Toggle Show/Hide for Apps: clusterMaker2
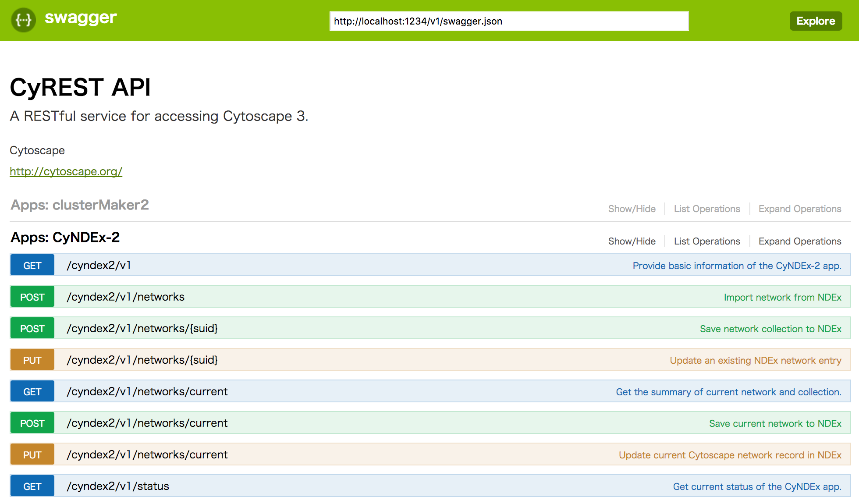The height and width of the screenshot is (504, 859). tap(632, 209)
